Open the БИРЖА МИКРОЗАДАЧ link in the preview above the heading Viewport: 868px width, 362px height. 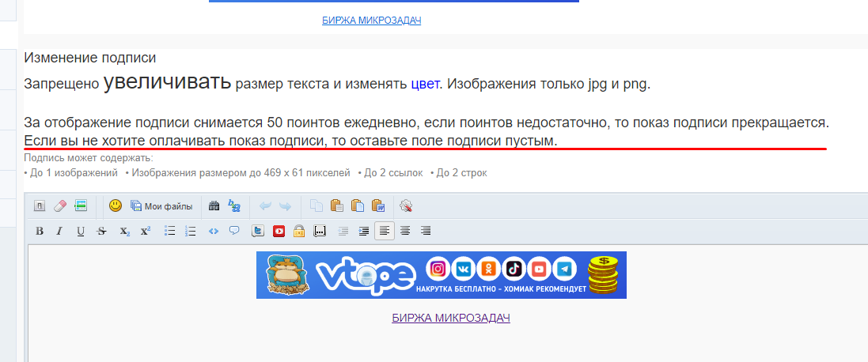click(x=372, y=21)
